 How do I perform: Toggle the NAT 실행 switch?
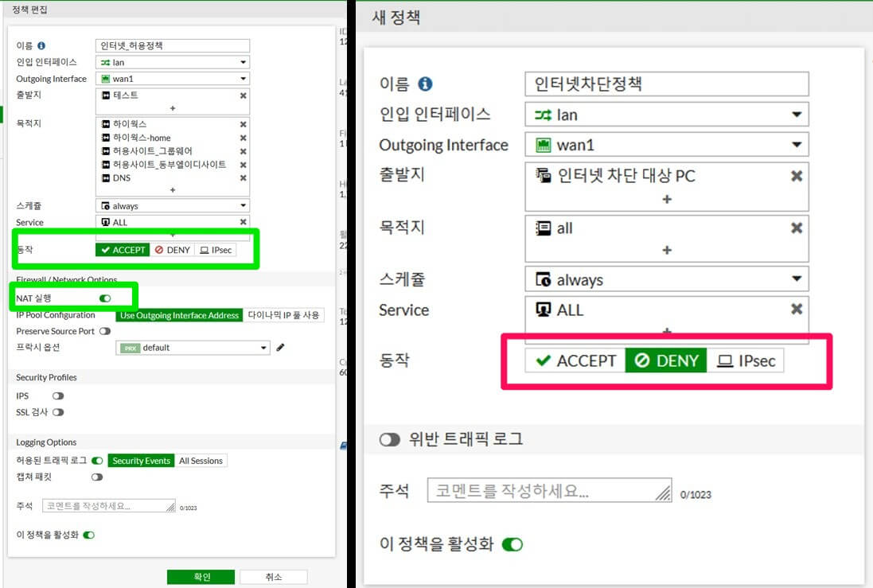tap(105, 298)
